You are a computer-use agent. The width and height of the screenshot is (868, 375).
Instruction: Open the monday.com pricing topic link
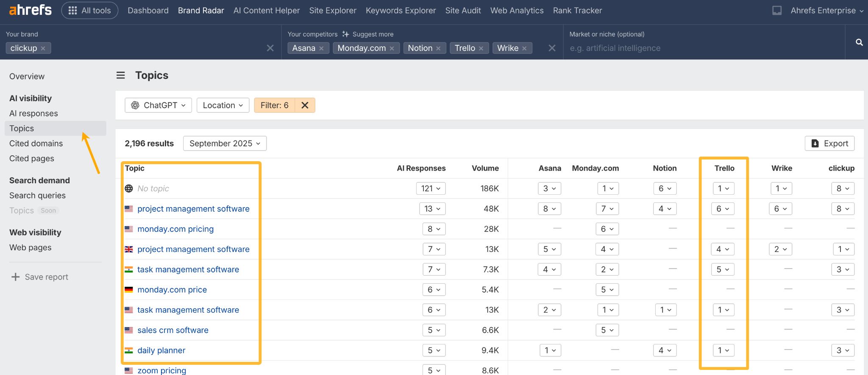coord(175,229)
